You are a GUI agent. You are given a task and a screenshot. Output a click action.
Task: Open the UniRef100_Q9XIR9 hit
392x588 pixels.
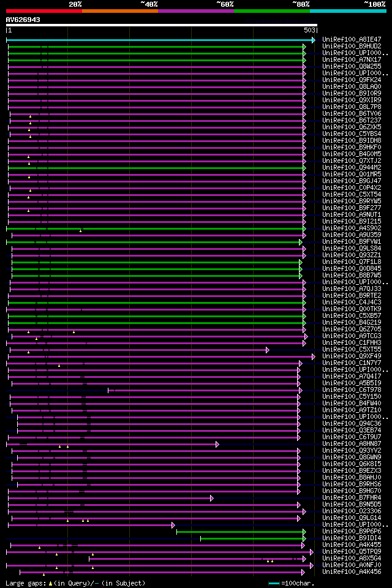point(352,100)
